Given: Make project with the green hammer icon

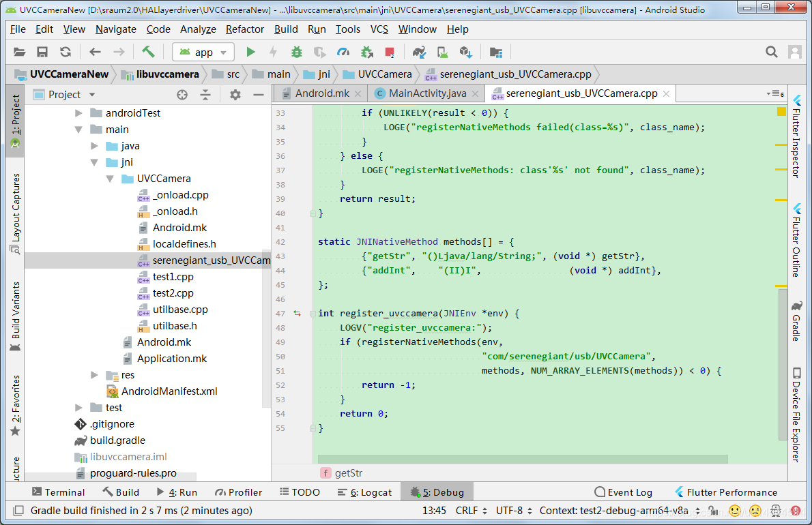Looking at the screenshot, I should pyautogui.click(x=148, y=52).
